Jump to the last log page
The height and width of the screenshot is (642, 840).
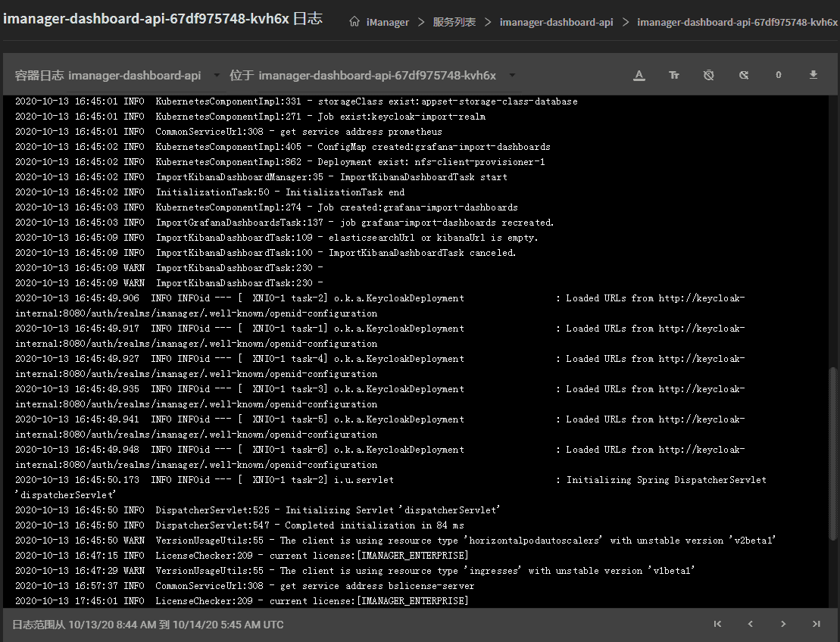click(816, 624)
